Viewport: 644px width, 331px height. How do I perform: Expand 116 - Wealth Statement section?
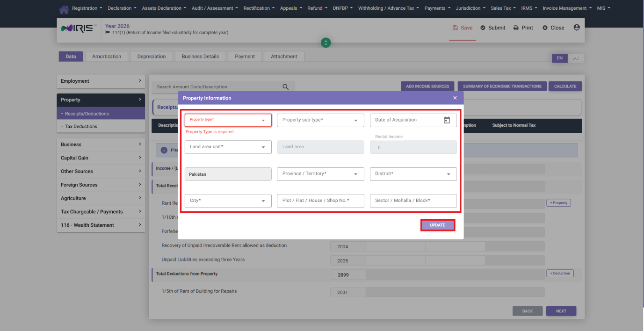pyautogui.click(x=101, y=225)
